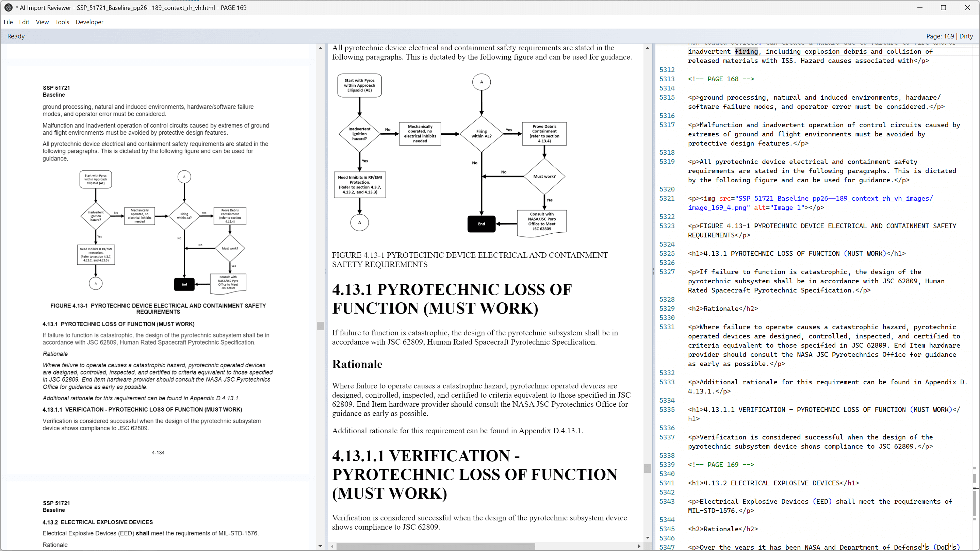The image size is (980, 551).
Task: Minimize the AI Import Reviewer window
Action: pyautogui.click(x=919, y=7)
